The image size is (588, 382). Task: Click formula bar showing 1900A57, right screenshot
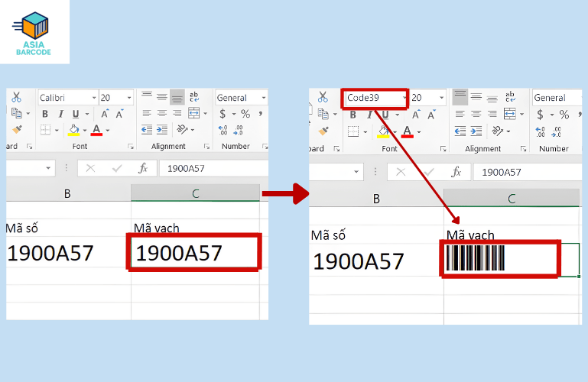click(x=528, y=172)
